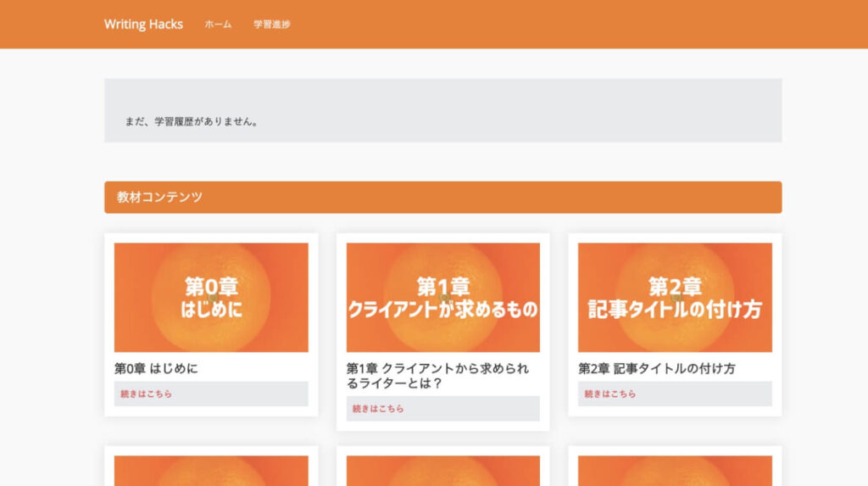The height and width of the screenshot is (486, 868).
Task: Click the large 第1章 text inside the orange image
Action: pyautogui.click(x=442, y=286)
